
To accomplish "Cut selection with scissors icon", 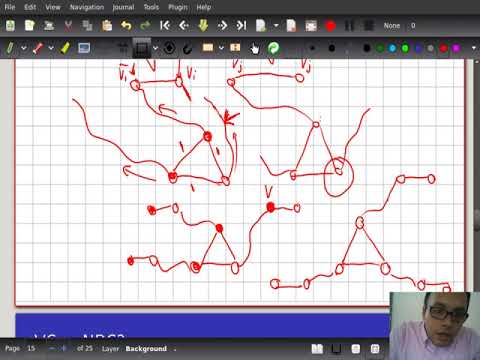I will click(68, 26).
